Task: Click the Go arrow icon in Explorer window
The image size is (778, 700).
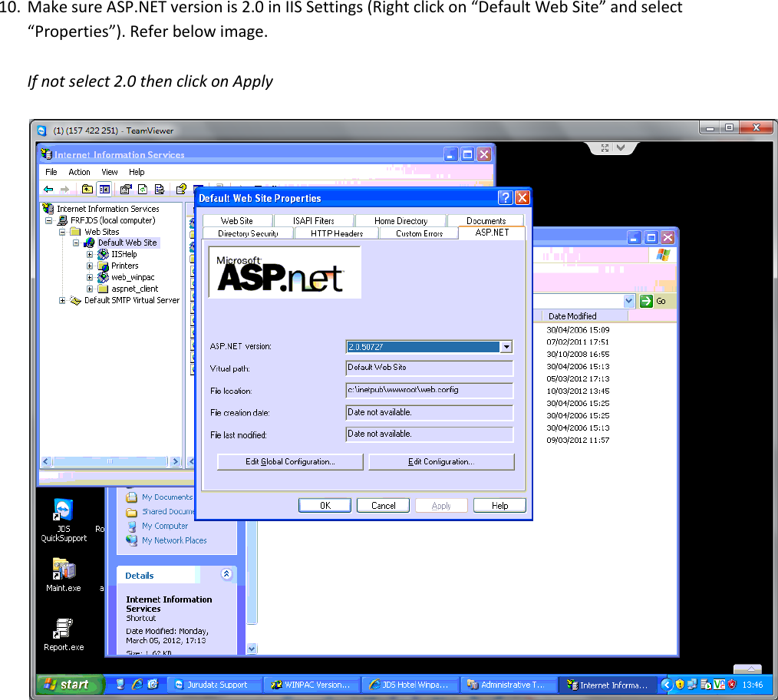Action: coord(646,301)
